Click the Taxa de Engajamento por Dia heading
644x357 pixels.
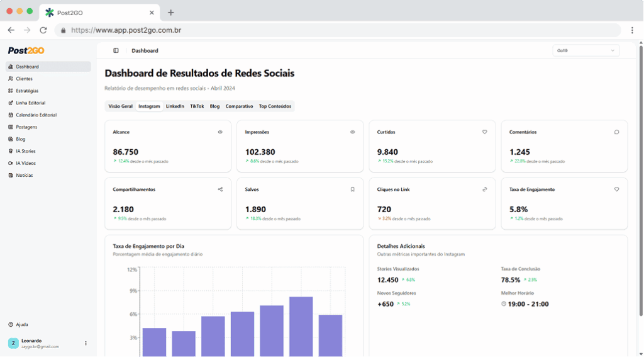pyautogui.click(x=148, y=246)
